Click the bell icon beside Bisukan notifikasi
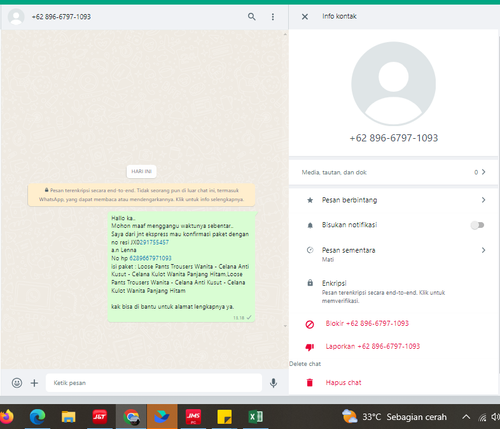 point(310,226)
